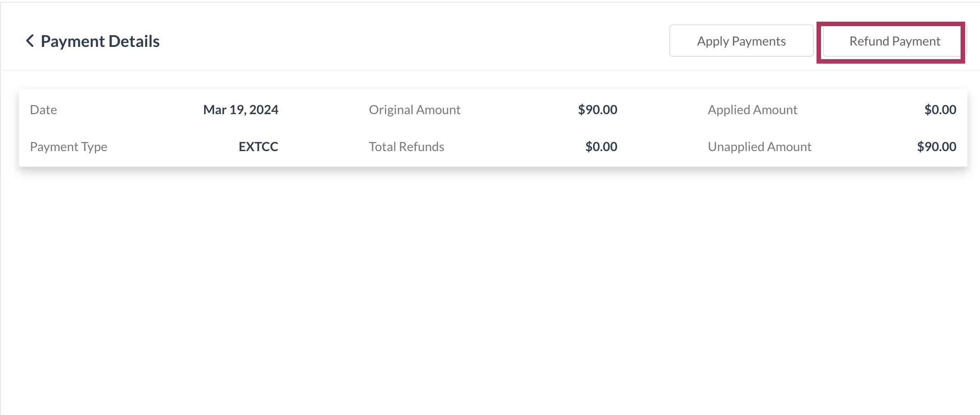Viewport: 980px width, 415px height.
Task: Click the Unapplied Amount label
Action: 760,147
